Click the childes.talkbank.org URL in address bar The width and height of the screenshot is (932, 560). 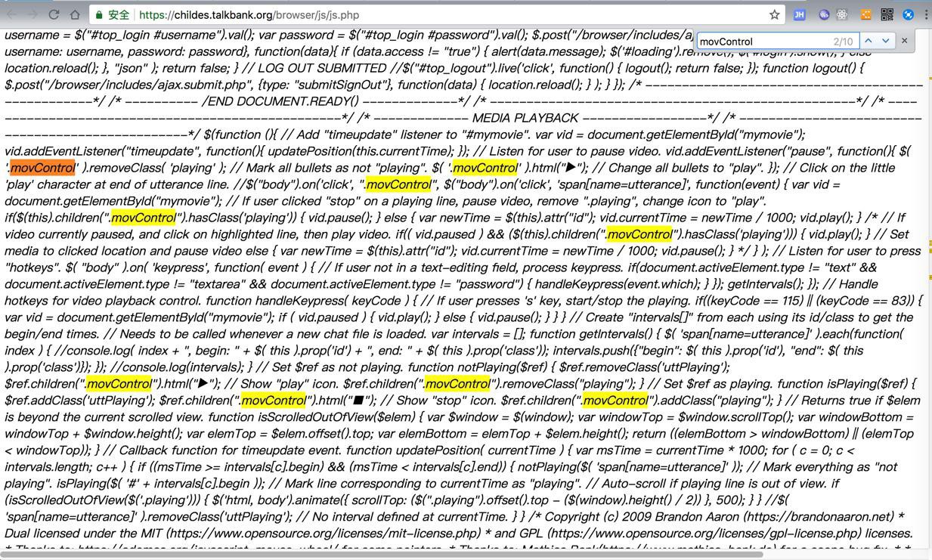tap(249, 14)
